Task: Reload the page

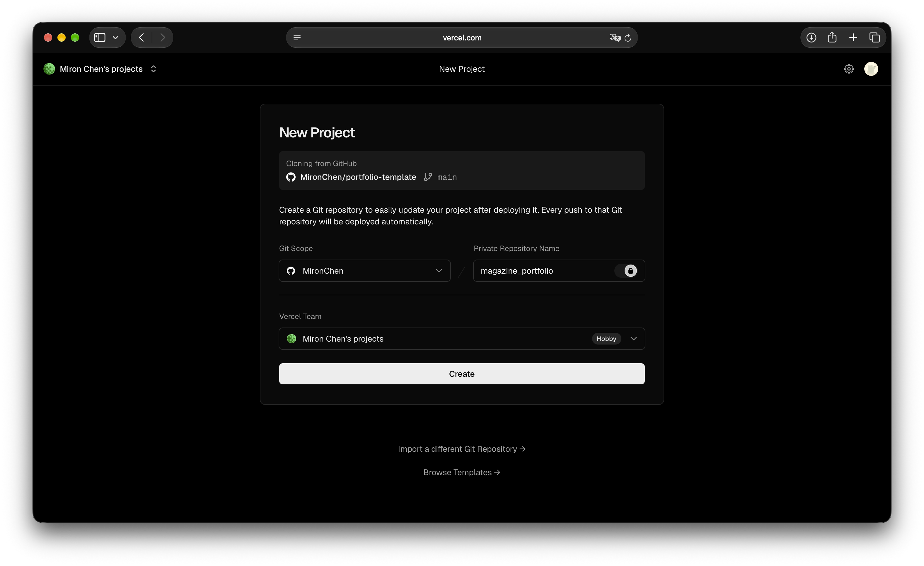Action: click(628, 37)
